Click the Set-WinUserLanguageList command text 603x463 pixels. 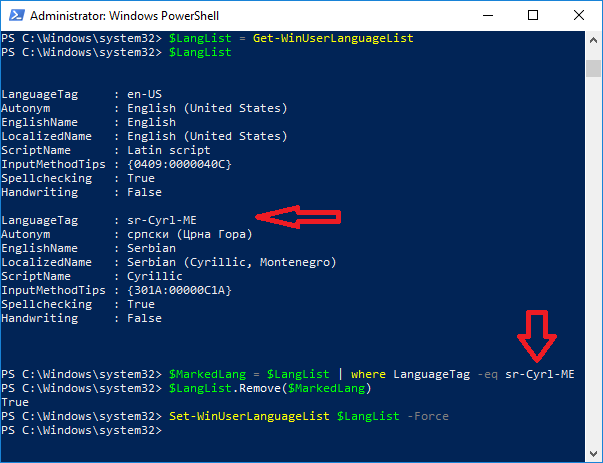click(249, 416)
